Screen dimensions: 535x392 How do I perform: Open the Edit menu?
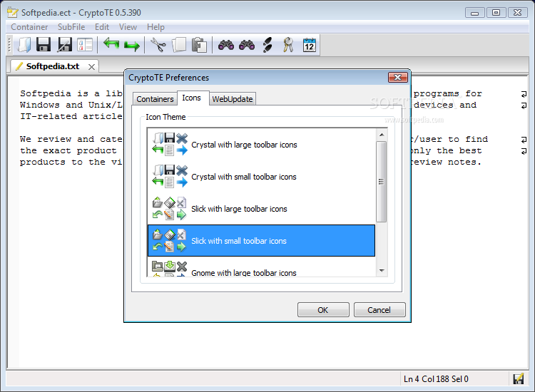tap(102, 27)
